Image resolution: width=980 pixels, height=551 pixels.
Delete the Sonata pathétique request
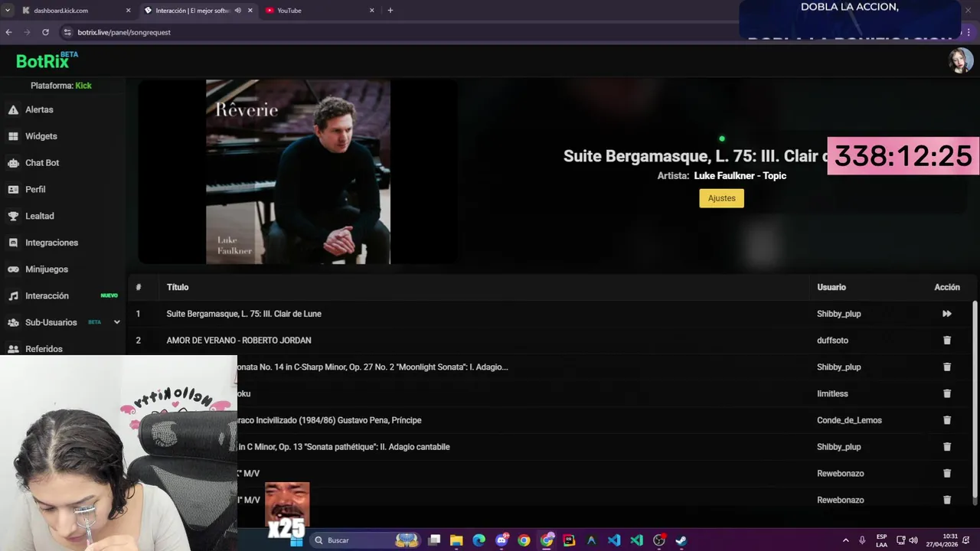[947, 447]
